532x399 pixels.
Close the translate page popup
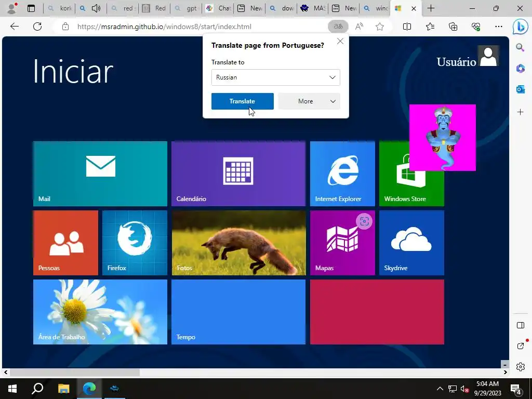[340, 41]
